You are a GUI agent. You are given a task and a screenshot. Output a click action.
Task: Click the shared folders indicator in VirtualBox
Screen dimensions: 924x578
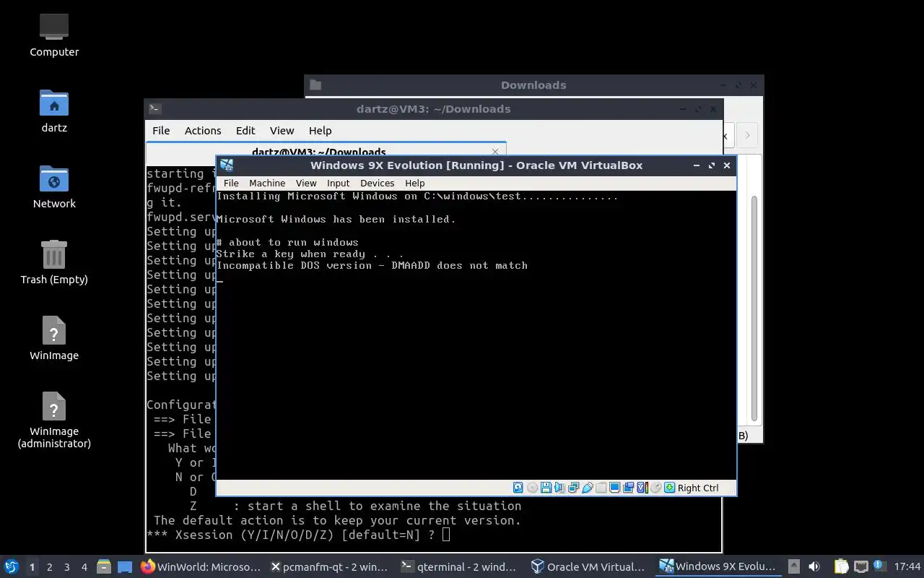(601, 488)
